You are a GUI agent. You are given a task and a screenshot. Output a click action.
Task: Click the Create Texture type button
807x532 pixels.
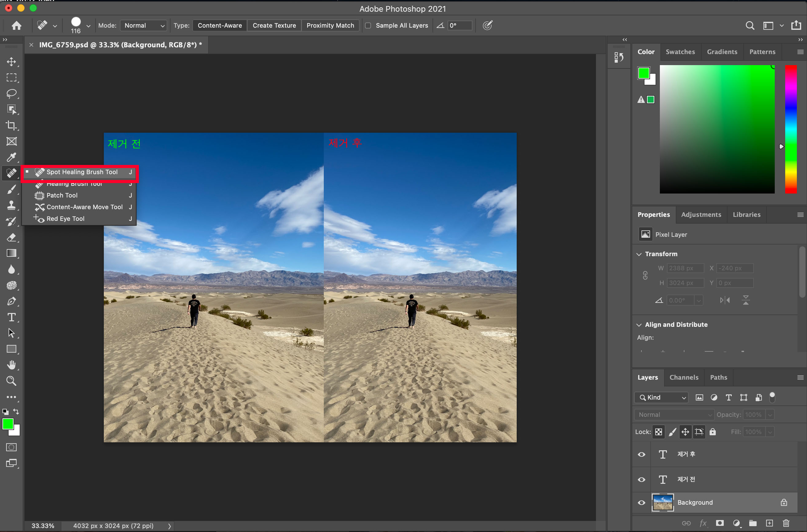pyautogui.click(x=274, y=25)
